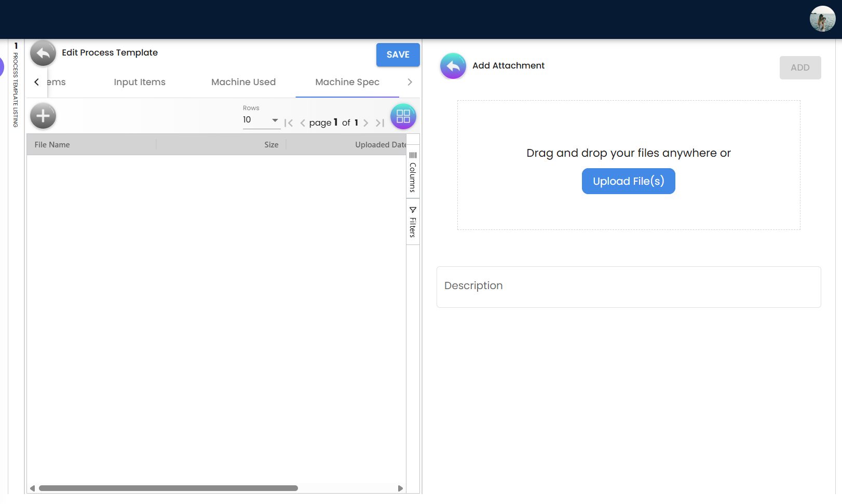Expand the Columns side panel
The width and height of the screenshot is (842, 504).
pyautogui.click(x=413, y=172)
